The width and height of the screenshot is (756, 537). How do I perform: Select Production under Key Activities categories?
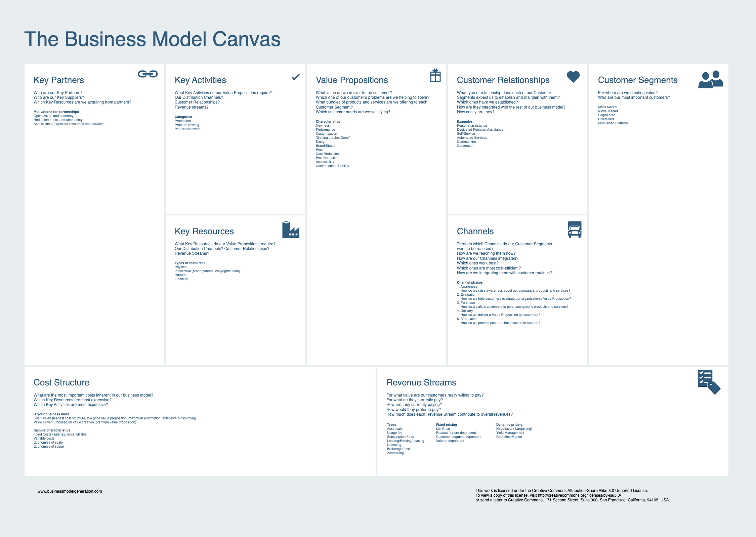(x=183, y=121)
